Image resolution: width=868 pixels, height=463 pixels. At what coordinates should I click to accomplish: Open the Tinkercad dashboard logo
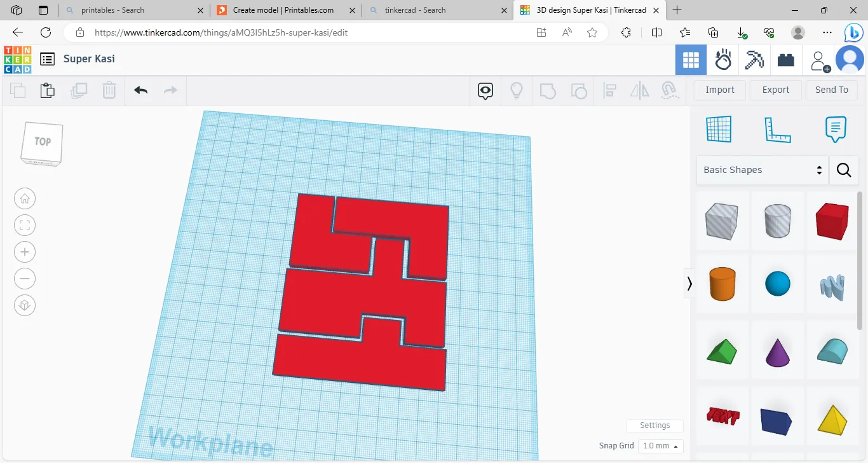click(17, 59)
